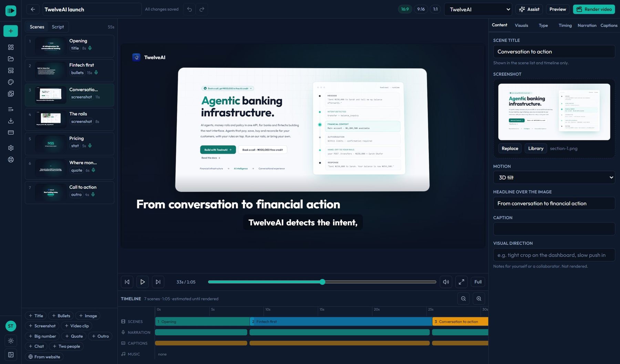This screenshot has height=364, width=620.
Task: Click the Render video button
Action: pyautogui.click(x=594, y=9)
